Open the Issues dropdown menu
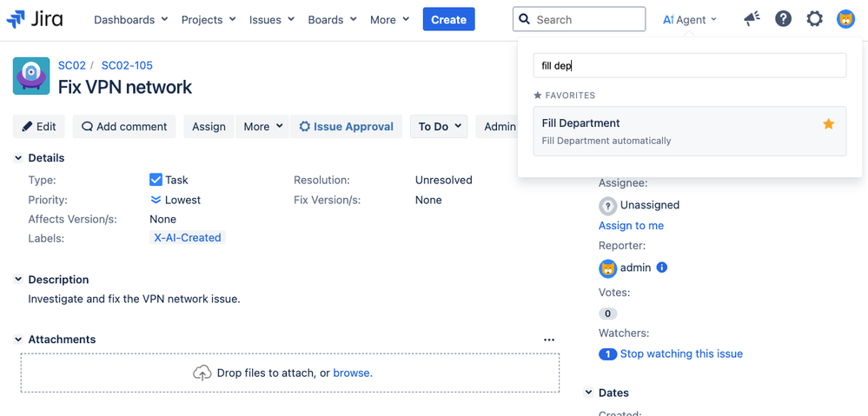868x416 pixels. tap(271, 19)
